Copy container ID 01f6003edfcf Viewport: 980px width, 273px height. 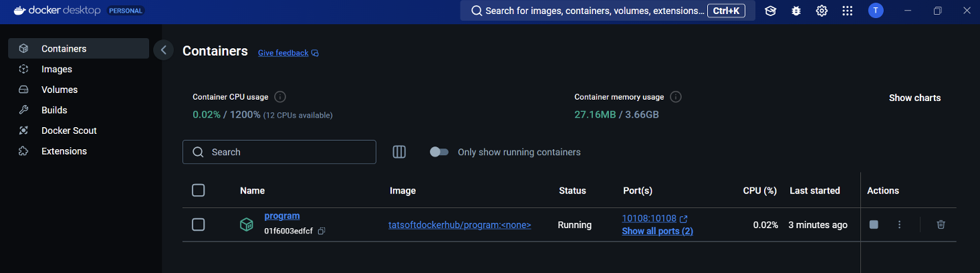[322, 231]
